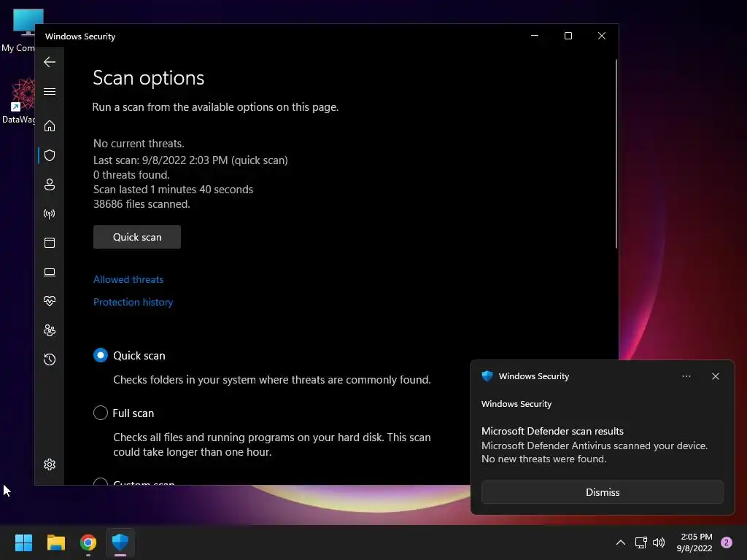The image size is (747, 560).
Task: Open the clock and date flyout
Action: pyautogui.click(x=694, y=542)
